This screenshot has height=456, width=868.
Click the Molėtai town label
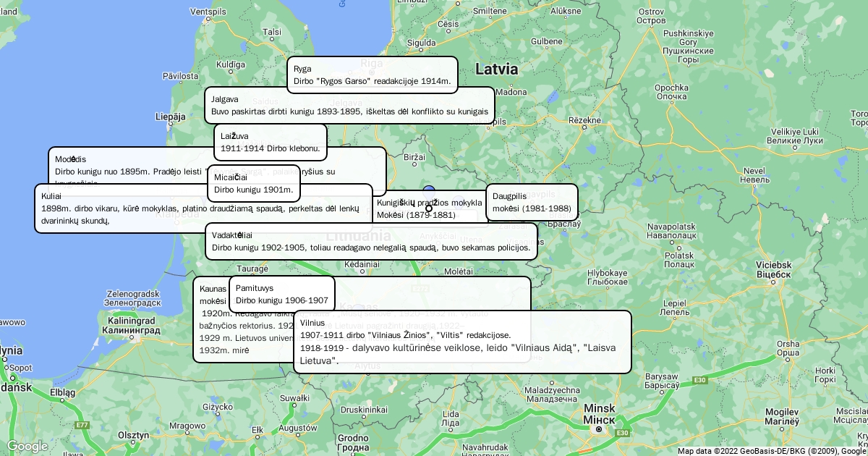pyautogui.click(x=459, y=271)
